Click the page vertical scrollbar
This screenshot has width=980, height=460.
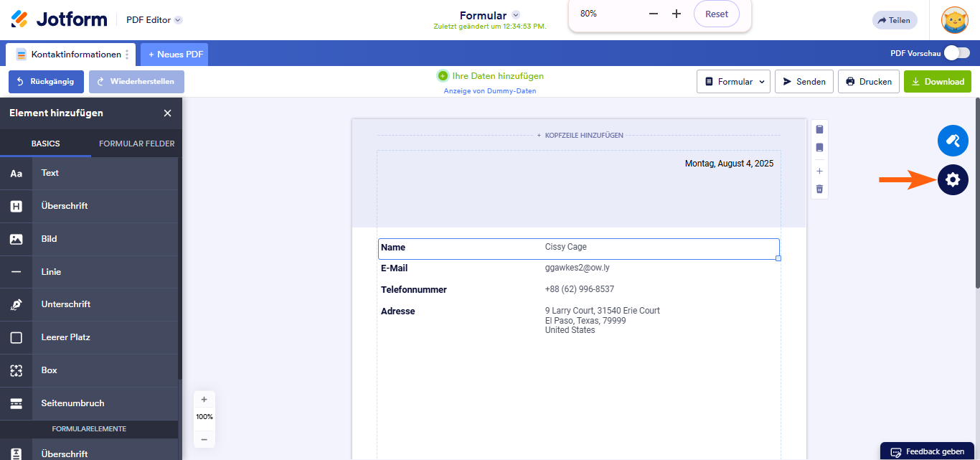coord(976,194)
